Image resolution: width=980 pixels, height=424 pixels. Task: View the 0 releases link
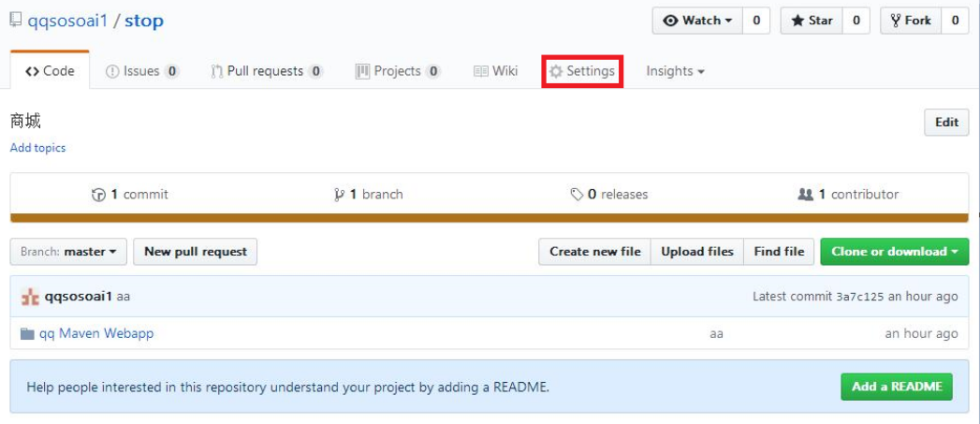(609, 195)
